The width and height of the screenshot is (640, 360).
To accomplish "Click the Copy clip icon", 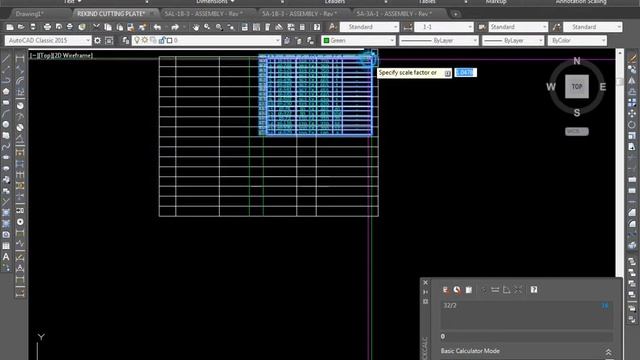I will pyautogui.click(x=108, y=27).
